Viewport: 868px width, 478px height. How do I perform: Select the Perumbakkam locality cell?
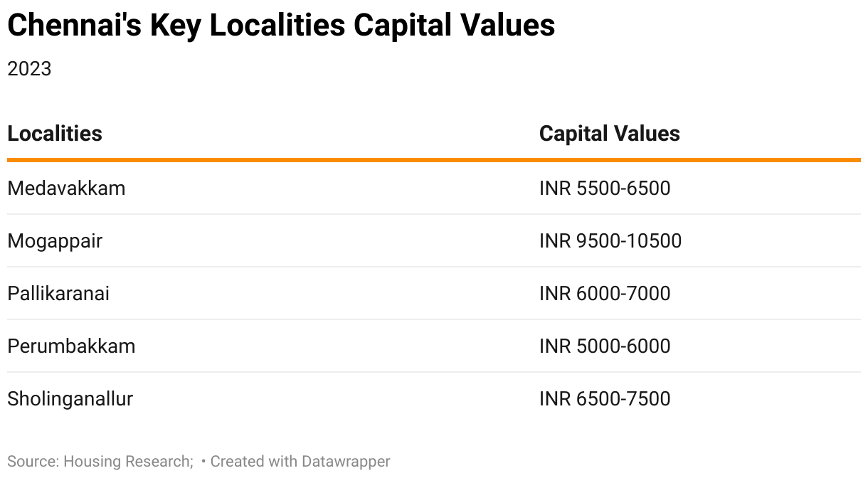pos(71,346)
